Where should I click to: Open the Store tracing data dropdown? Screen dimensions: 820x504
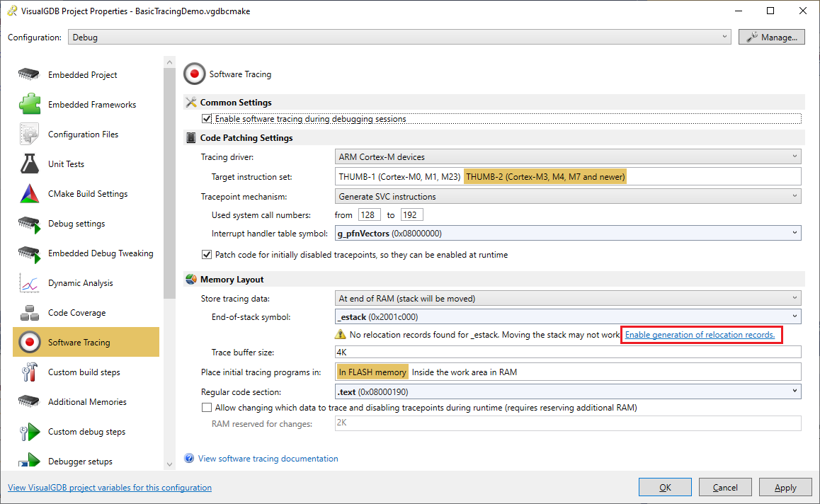[x=568, y=299]
